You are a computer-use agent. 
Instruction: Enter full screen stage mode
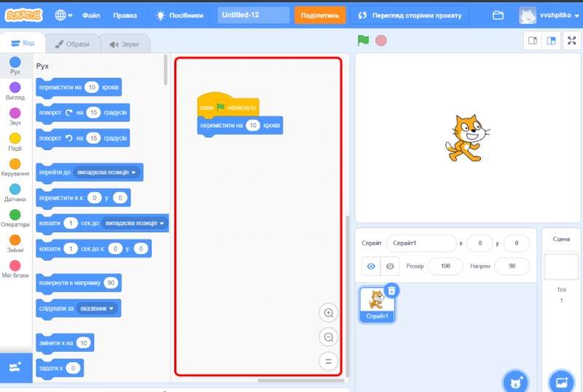point(571,41)
